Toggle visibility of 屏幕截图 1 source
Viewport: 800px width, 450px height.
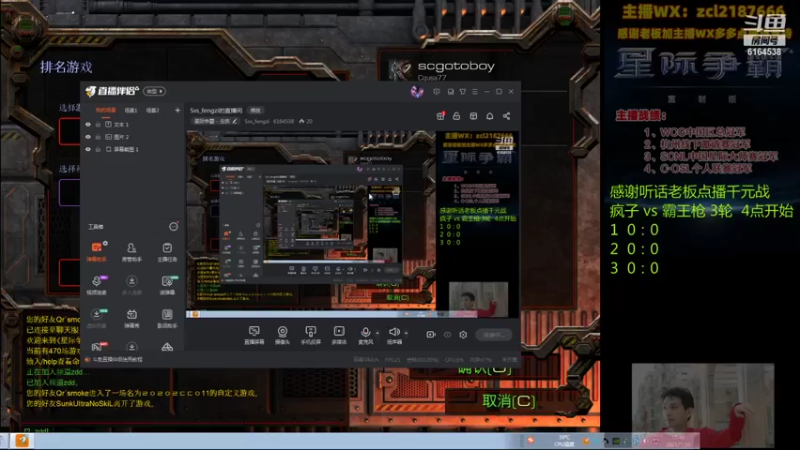[88, 149]
